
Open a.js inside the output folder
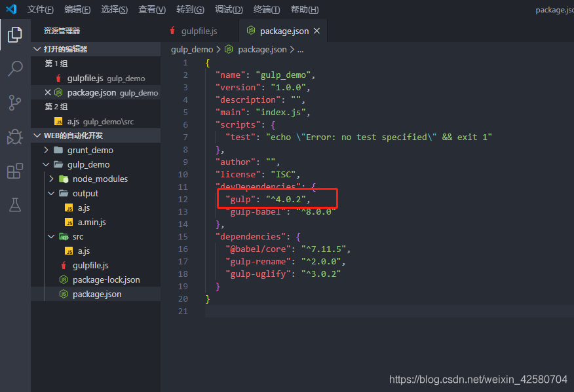[96, 207]
